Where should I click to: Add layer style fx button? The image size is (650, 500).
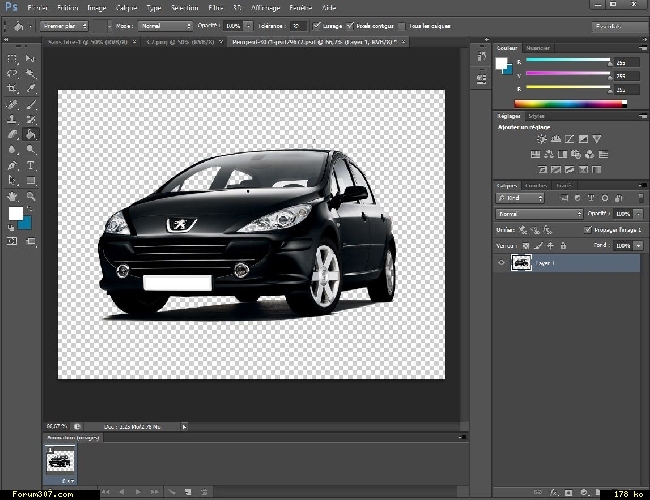tap(554, 493)
